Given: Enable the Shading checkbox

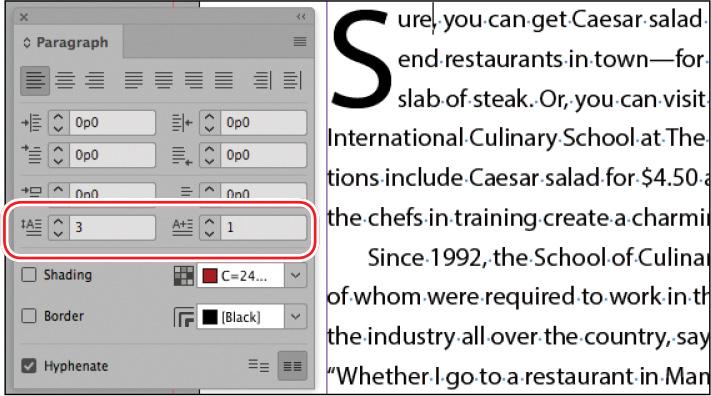Looking at the screenshot, I should point(29,275).
